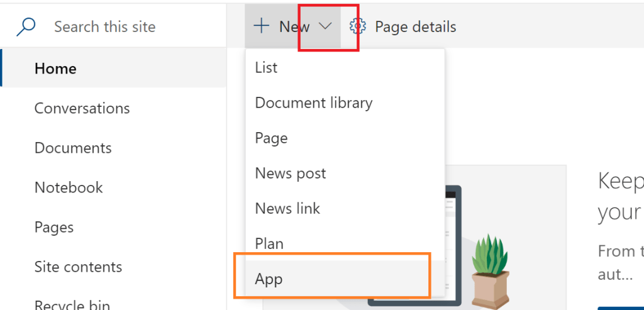Choose App from the New menu
Image resolution: width=644 pixels, height=310 pixels.
[x=269, y=279]
